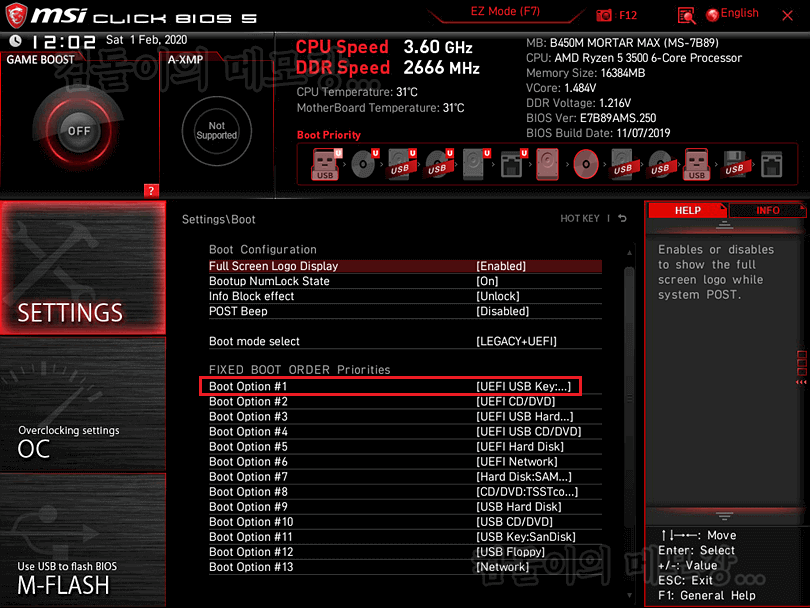Open Boot Option #11 USB Key:SanDisk

(x=405, y=537)
